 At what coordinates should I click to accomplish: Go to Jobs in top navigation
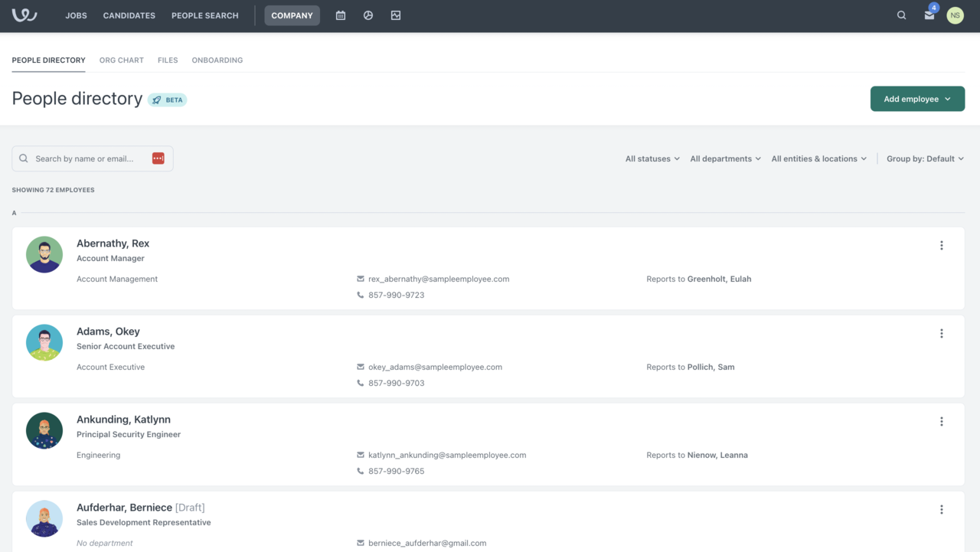tap(76, 15)
